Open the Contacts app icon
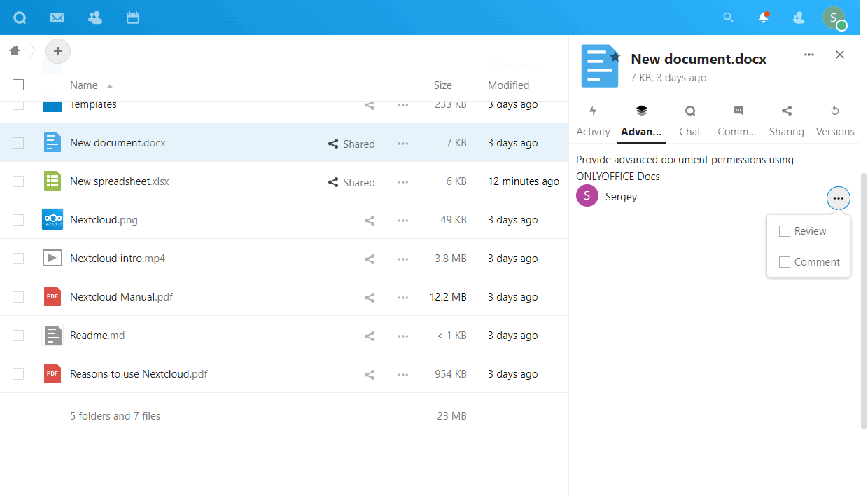This screenshot has width=868, height=496. (95, 18)
